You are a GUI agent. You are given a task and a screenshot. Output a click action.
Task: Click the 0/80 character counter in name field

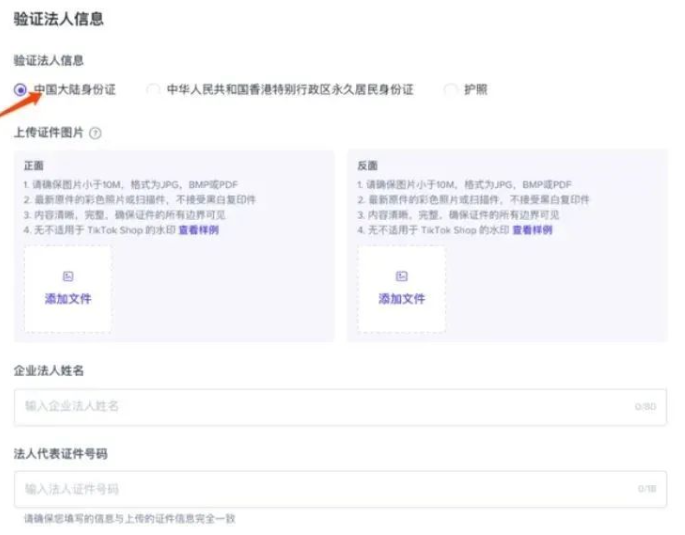[645, 407]
